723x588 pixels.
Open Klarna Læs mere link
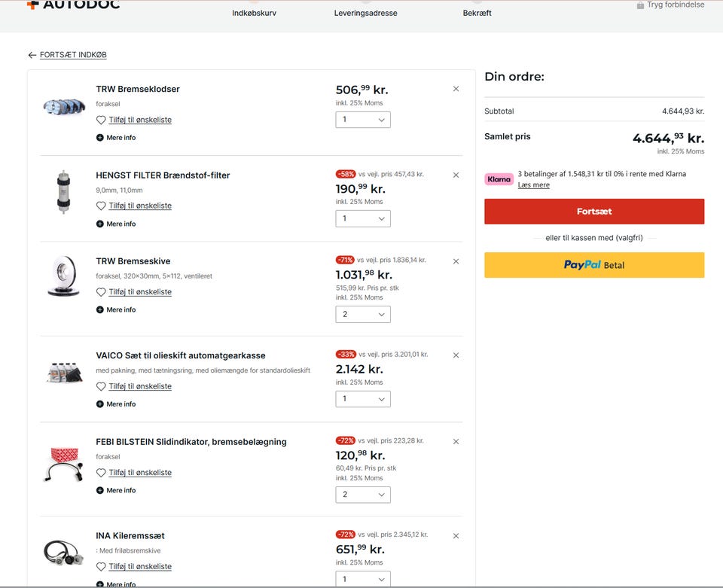coord(533,184)
